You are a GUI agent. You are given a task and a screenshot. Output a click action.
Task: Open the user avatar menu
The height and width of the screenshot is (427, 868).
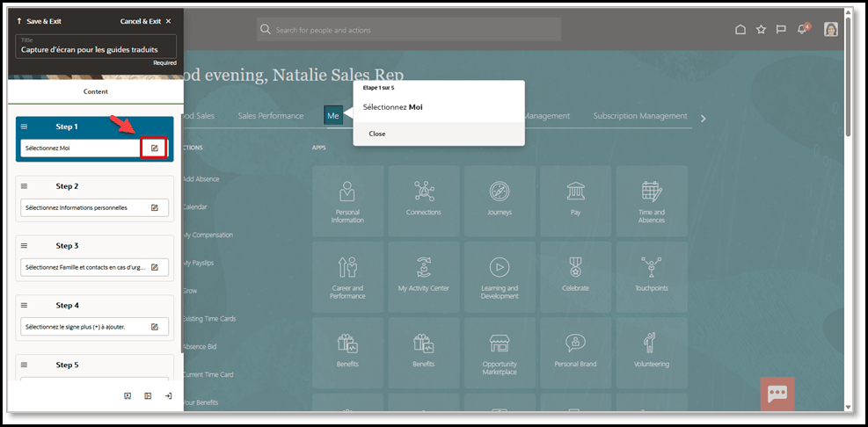pyautogui.click(x=831, y=29)
